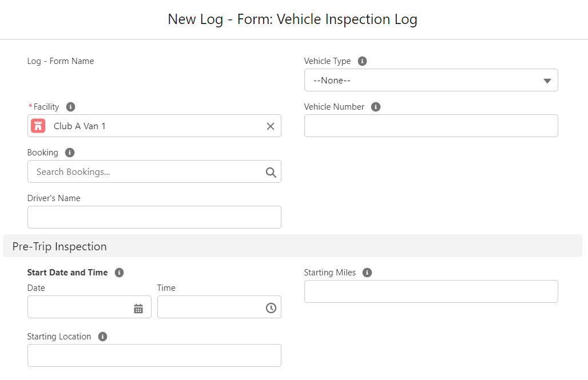Click the Start Date and Time info icon
This screenshot has width=588, height=380.
click(119, 273)
